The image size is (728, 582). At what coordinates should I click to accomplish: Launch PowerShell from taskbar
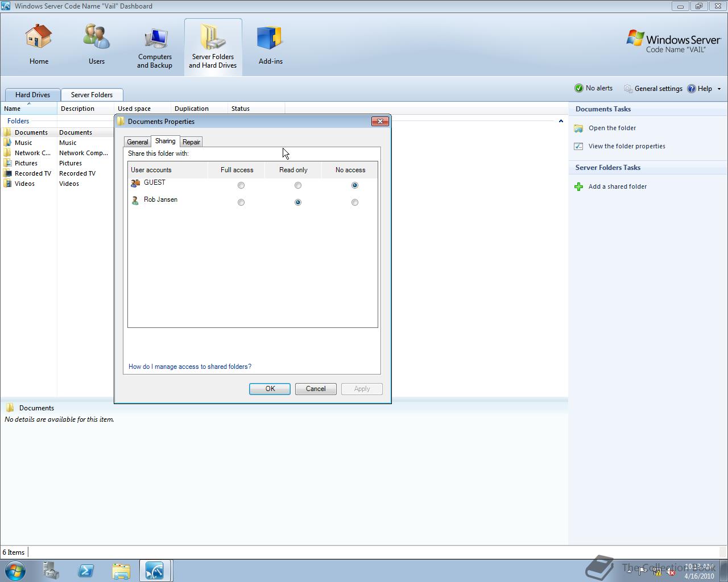click(86, 571)
